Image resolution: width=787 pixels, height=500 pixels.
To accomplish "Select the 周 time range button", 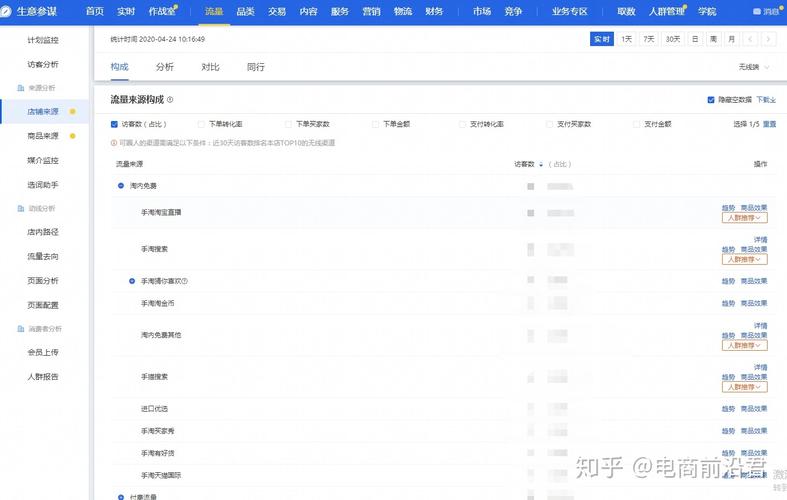I will click(713, 39).
